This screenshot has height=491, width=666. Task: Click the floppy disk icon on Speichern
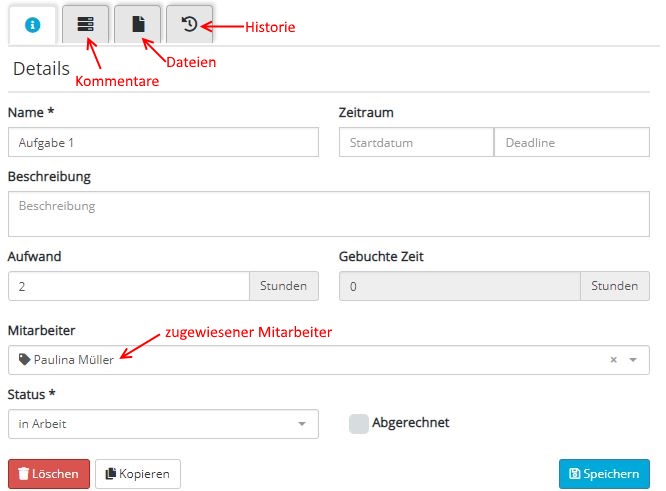click(x=575, y=474)
